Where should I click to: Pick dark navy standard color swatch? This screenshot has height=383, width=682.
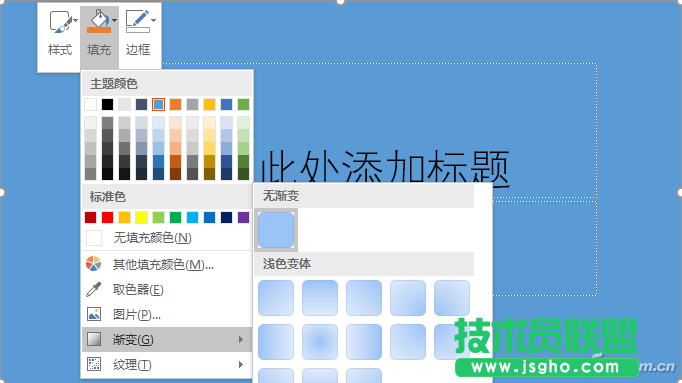[226, 217]
